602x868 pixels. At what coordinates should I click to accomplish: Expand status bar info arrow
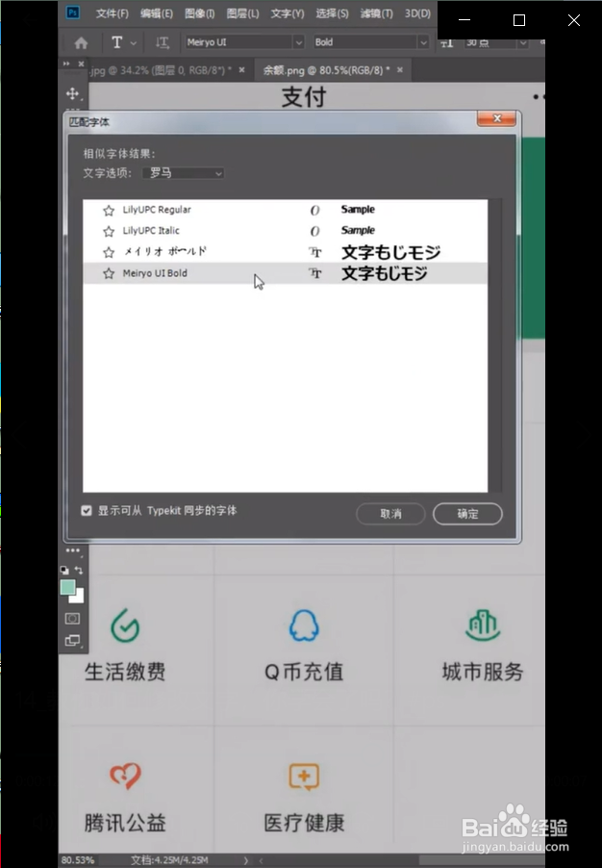pos(245,860)
